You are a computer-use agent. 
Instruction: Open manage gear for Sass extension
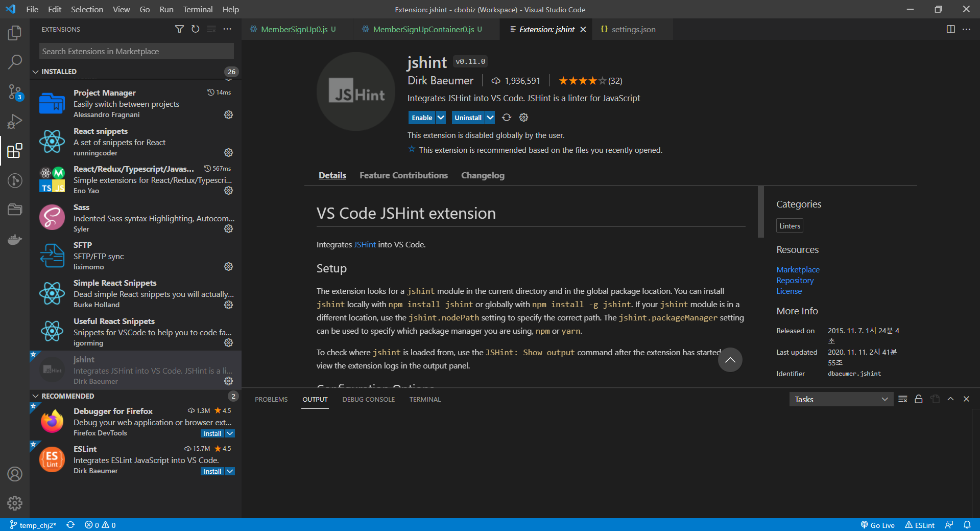228,229
